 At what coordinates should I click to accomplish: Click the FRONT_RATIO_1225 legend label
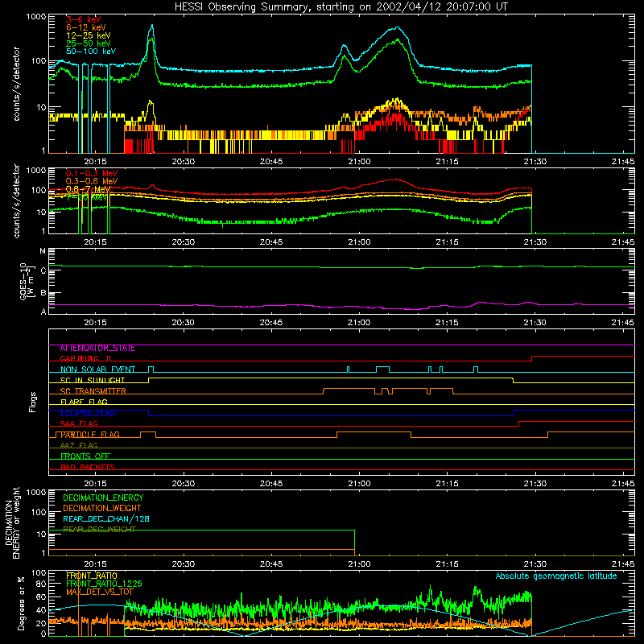click(x=104, y=584)
